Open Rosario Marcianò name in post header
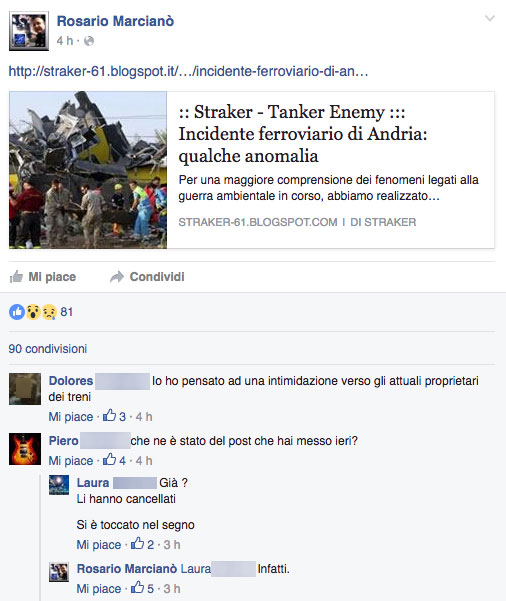 (x=115, y=21)
